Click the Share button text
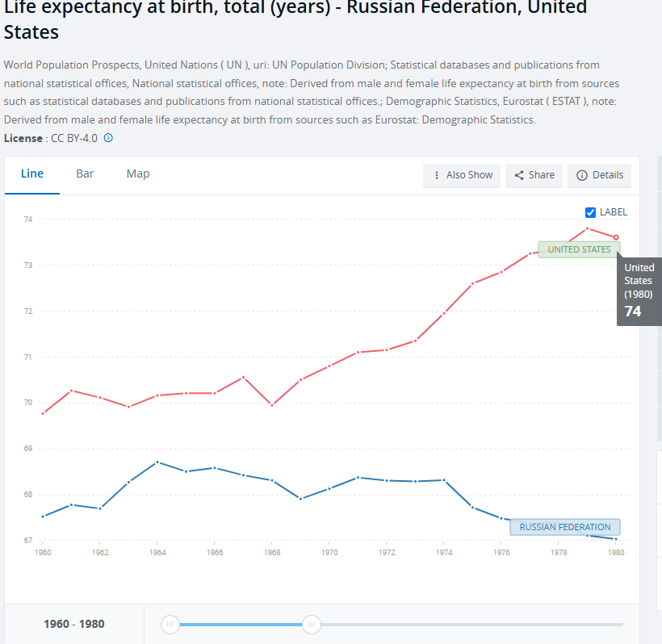 542,175
